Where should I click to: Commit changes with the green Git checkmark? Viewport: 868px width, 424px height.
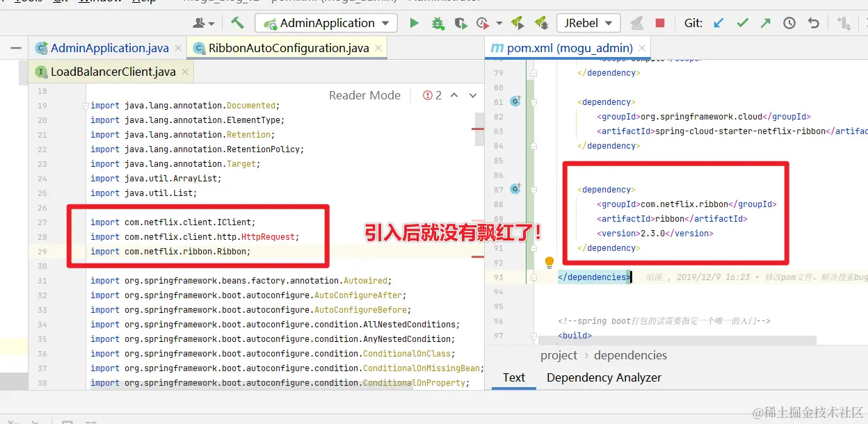743,23
